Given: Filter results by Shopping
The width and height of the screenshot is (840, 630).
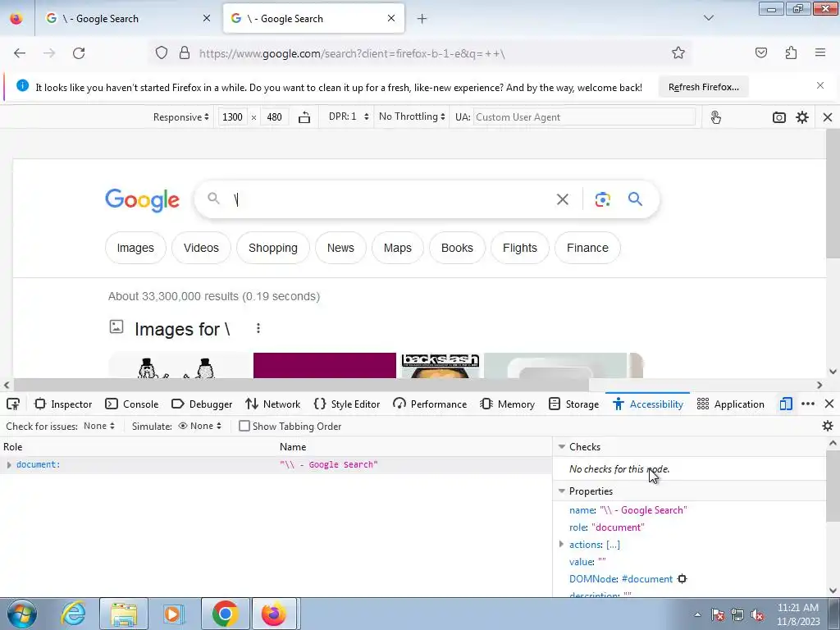Looking at the screenshot, I should [272, 248].
